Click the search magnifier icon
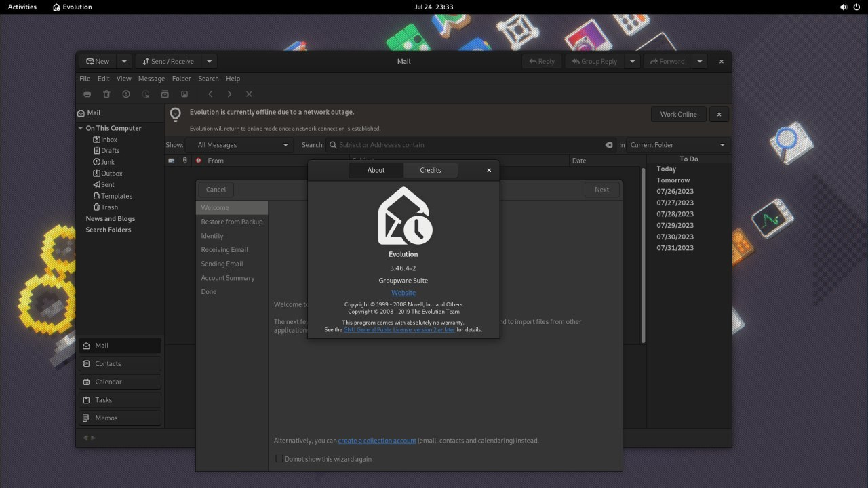 (x=333, y=145)
